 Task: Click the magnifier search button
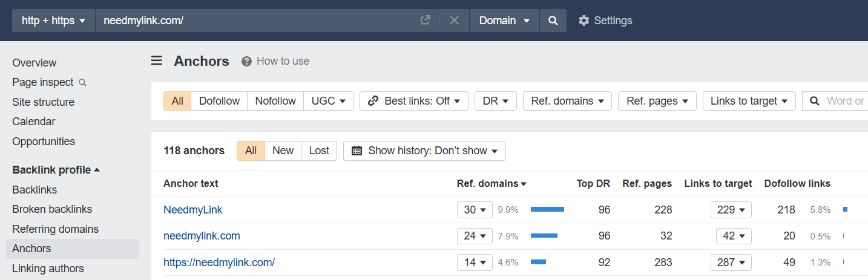pyautogui.click(x=553, y=21)
